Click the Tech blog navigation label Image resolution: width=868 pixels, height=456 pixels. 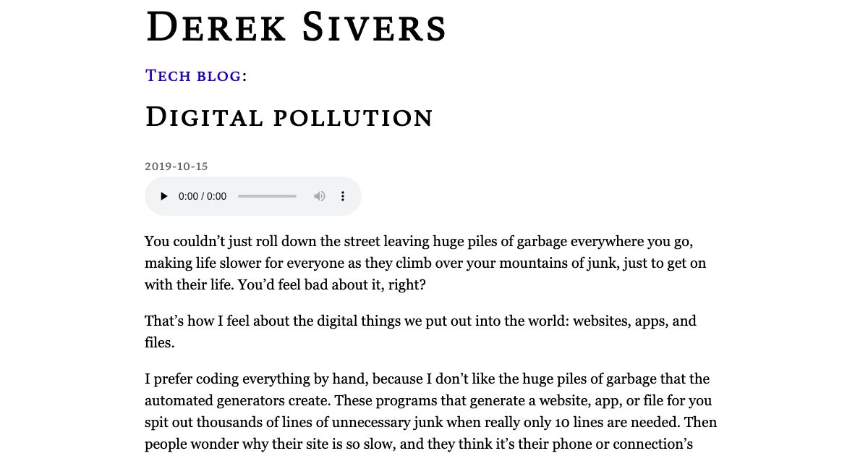click(x=193, y=75)
